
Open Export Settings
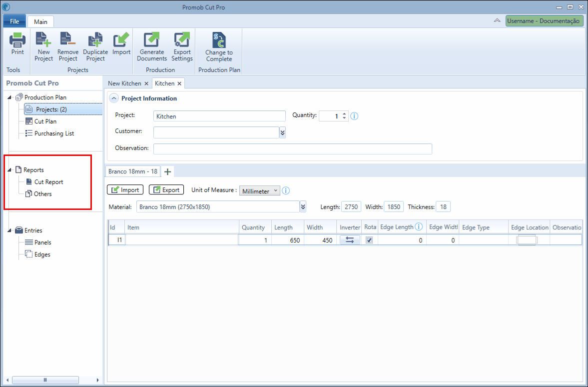pos(182,46)
